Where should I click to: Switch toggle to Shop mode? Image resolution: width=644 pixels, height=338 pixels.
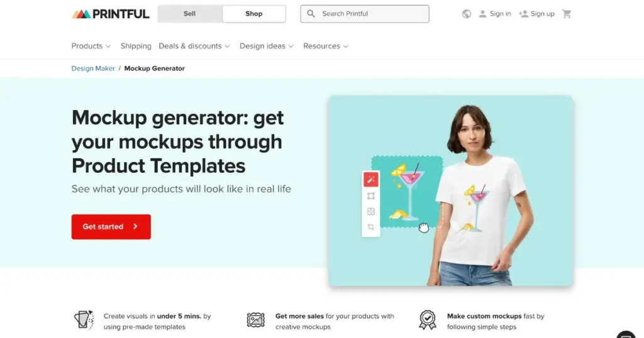(254, 14)
